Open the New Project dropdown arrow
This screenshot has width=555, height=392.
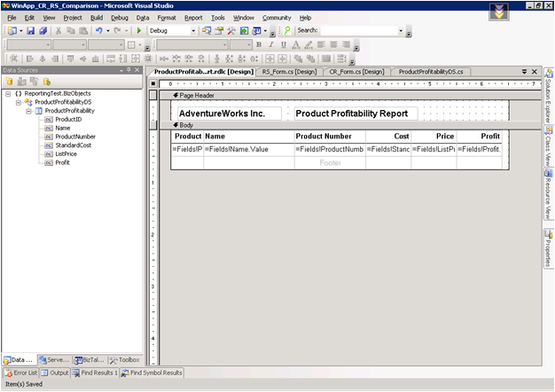click(21, 31)
